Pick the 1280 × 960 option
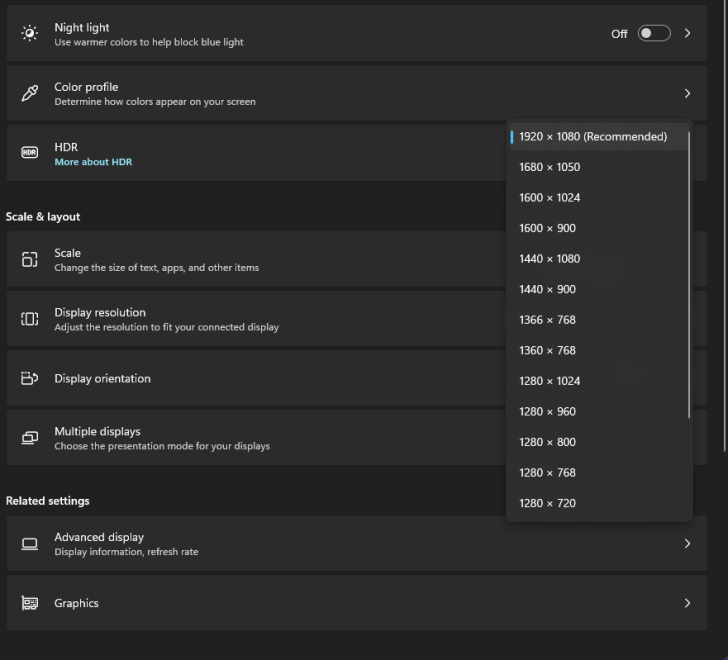The width and height of the screenshot is (728, 660). (599, 412)
